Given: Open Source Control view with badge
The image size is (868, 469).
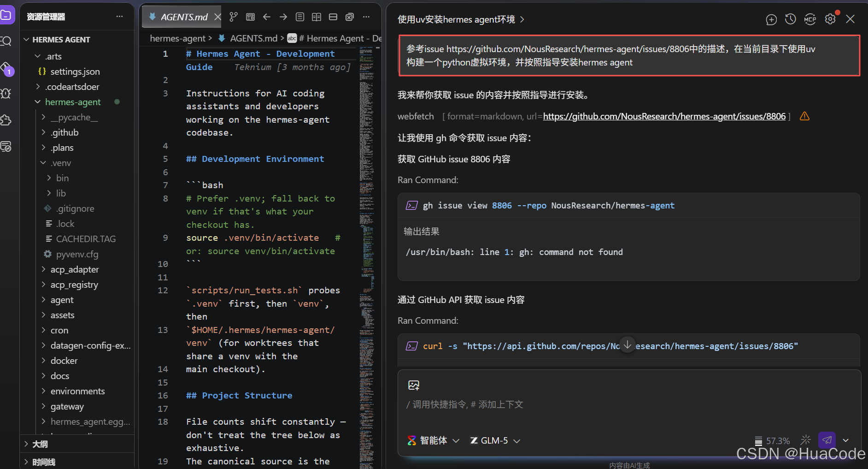Looking at the screenshot, I should [6, 69].
